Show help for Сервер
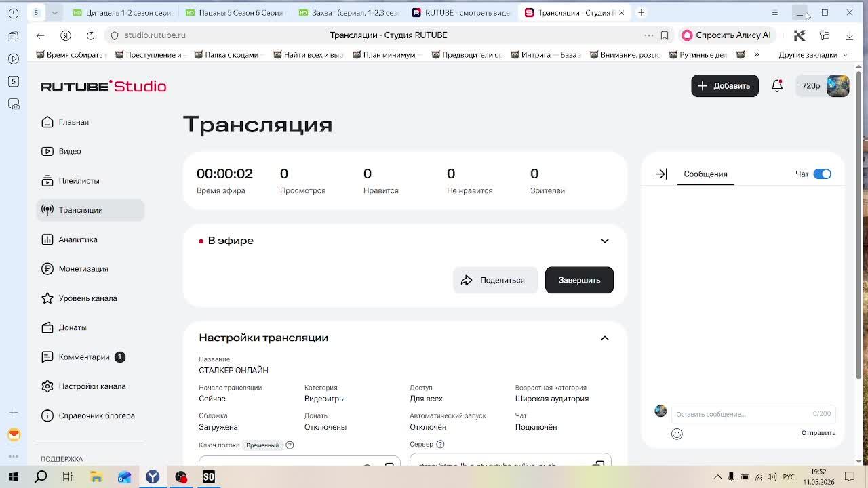 pyautogui.click(x=440, y=445)
